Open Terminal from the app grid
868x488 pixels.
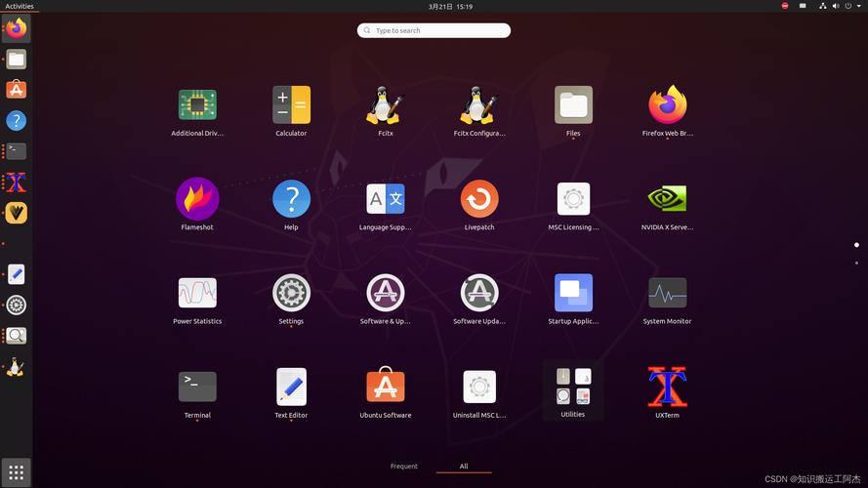197,392
